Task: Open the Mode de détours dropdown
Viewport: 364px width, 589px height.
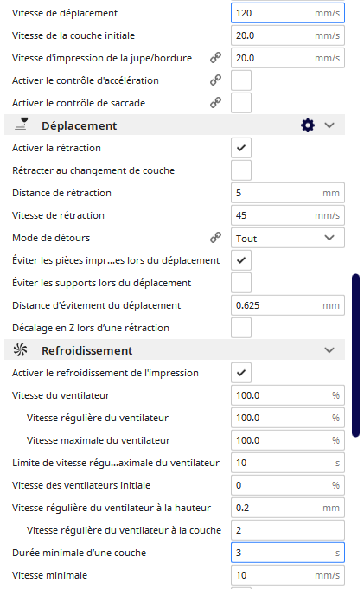Action: pos(288,238)
